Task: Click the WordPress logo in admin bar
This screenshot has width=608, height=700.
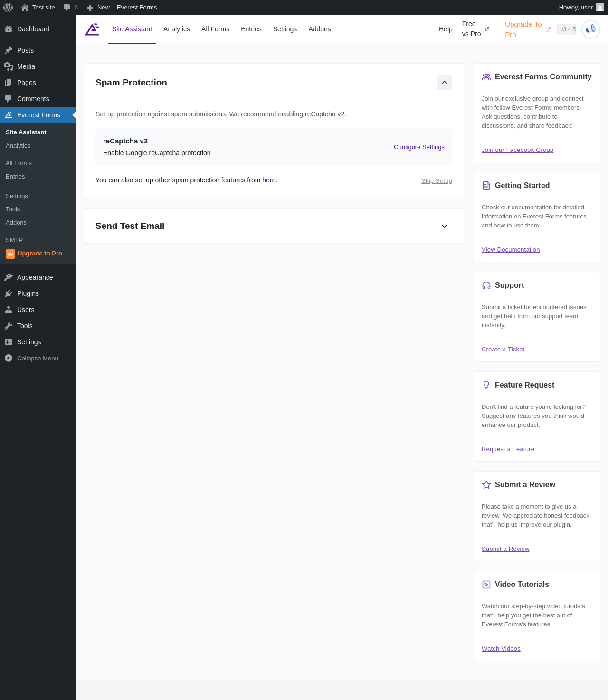Action: click(x=8, y=8)
